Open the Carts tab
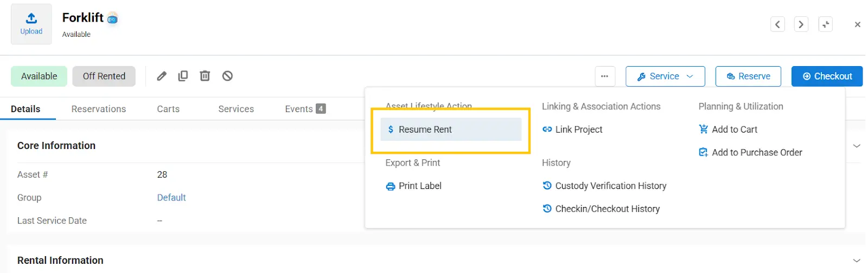 click(x=168, y=109)
